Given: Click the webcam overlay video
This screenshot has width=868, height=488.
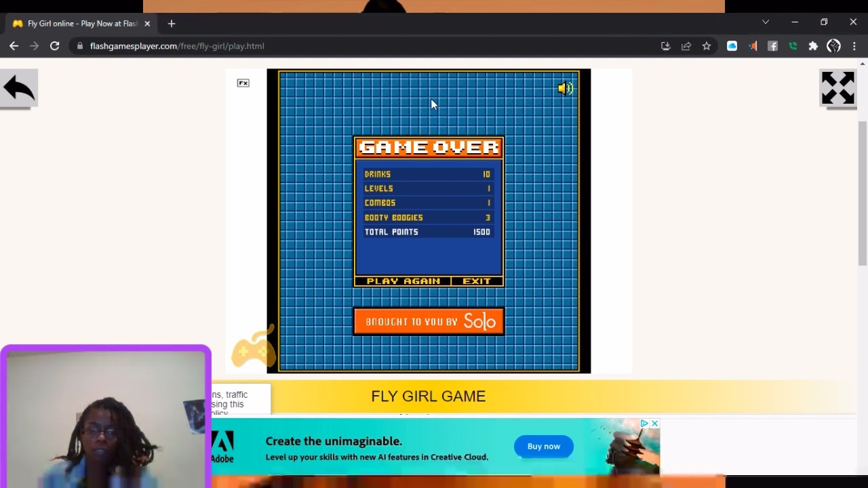Looking at the screenshot, I should [x=106, y=417].
